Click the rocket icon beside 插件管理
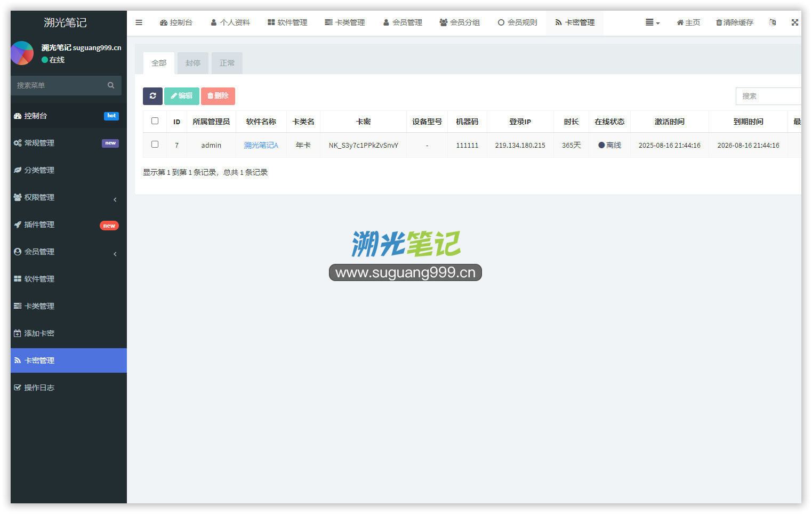This screenshot has height=514, width=812. [x=18, y=224]
